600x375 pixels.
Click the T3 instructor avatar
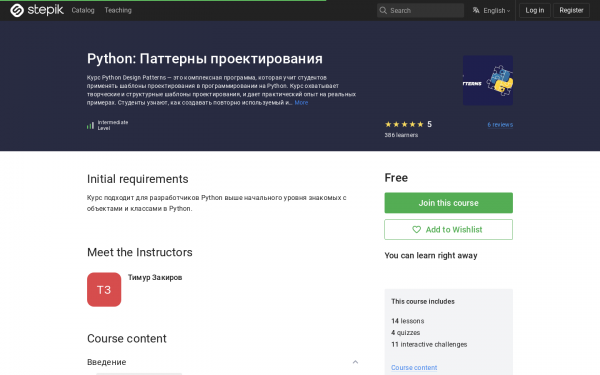point(104,290)
